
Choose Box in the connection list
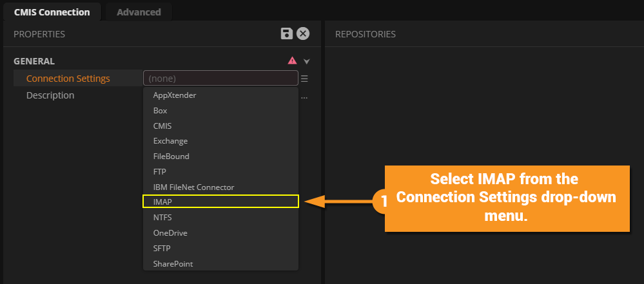tap(160, 110)
